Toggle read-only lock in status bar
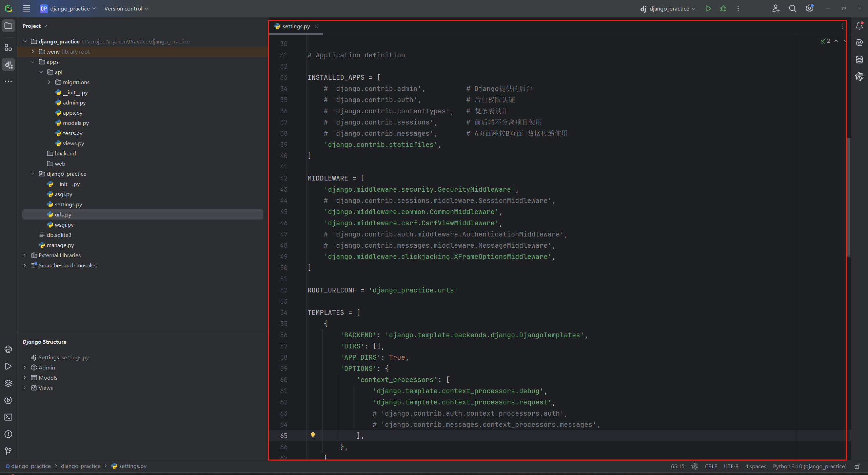The image size is (868, 475). pos(857,466)
